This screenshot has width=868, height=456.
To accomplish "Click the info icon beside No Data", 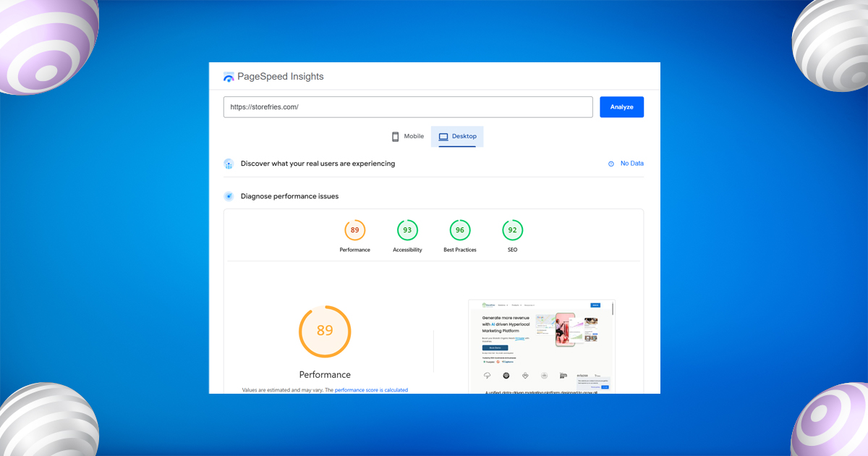I will pyautogui.click(x=611, y=164).
